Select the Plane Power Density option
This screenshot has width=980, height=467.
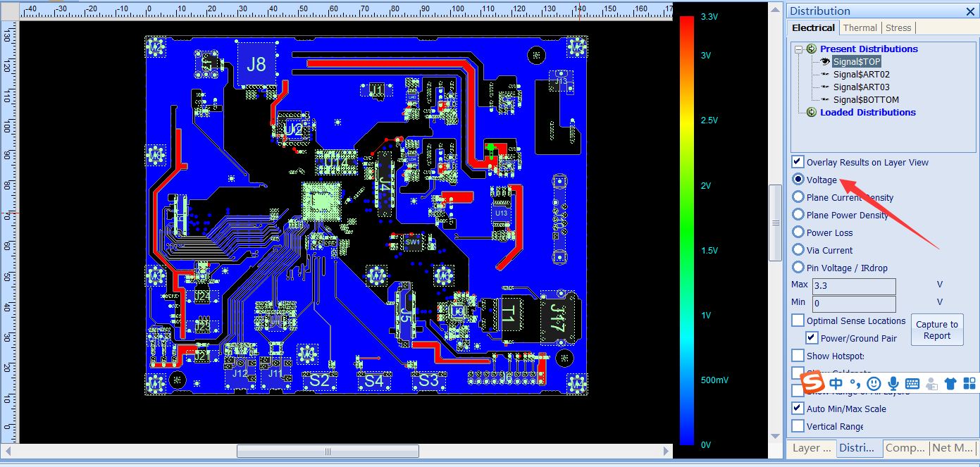[798, 215]
